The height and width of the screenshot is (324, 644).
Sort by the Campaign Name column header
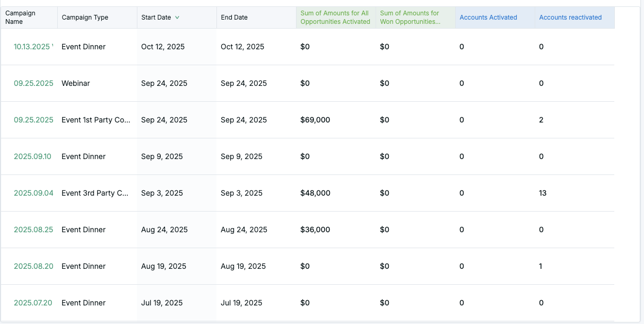pos(20,17)
